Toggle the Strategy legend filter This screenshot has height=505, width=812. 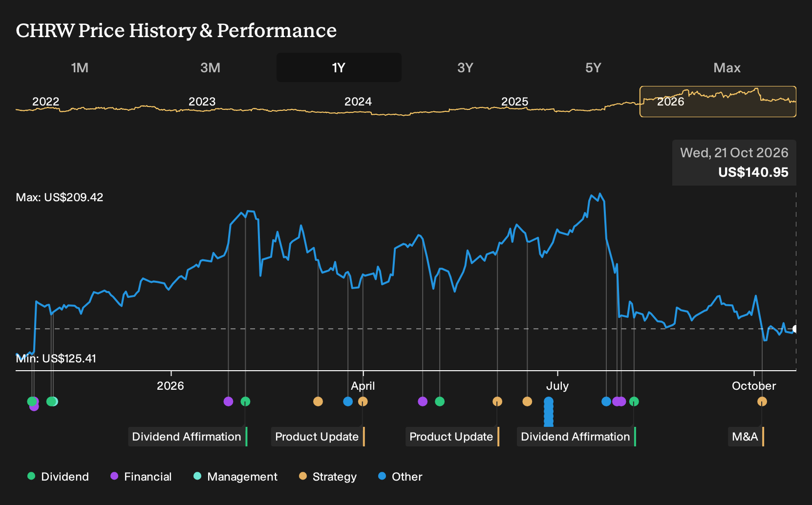pos(328,477)
